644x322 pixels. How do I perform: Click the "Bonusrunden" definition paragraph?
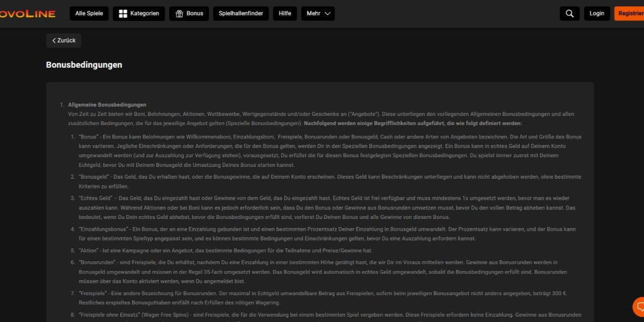323,272
